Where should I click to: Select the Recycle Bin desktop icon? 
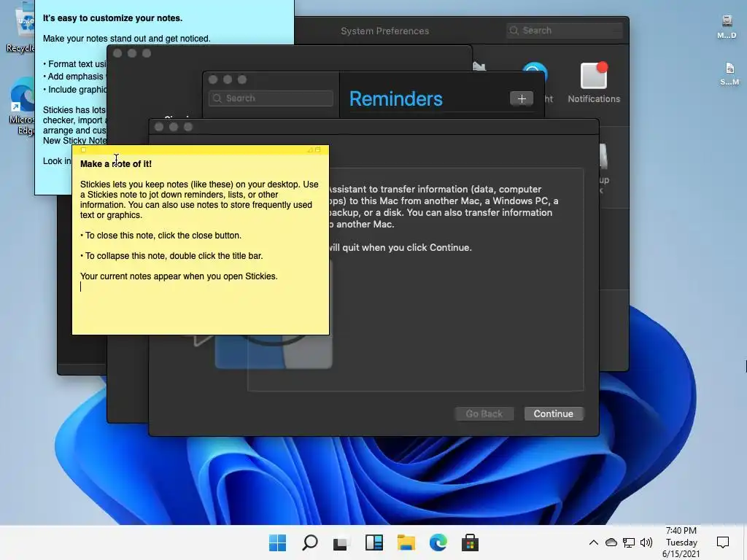(x=20, y=29)
